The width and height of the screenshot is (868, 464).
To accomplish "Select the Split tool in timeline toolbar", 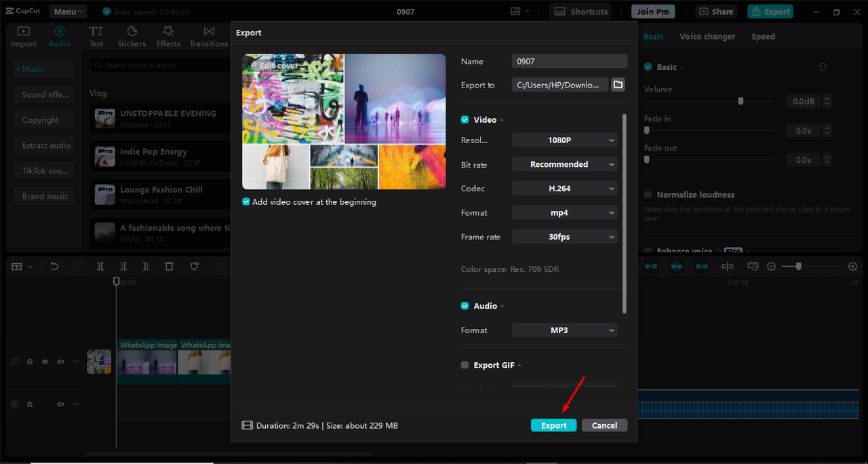I will point(100,267).
